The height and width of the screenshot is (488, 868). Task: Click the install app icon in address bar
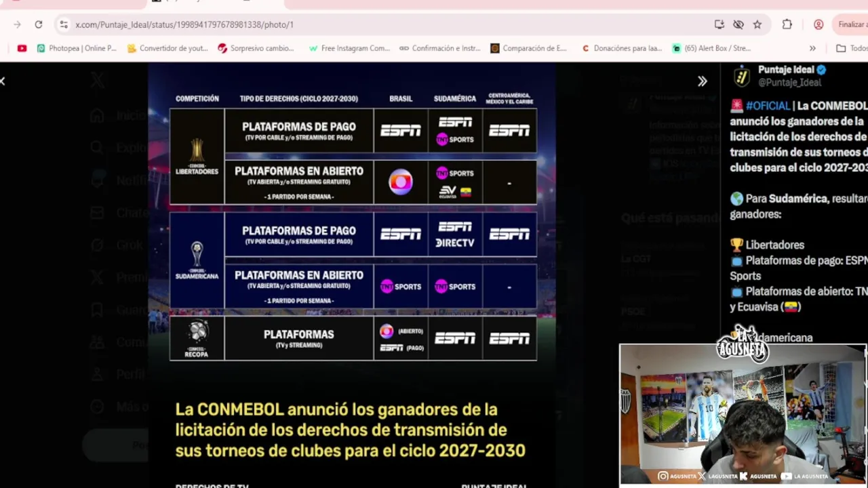pyautogui.click(x=719, y=24)
